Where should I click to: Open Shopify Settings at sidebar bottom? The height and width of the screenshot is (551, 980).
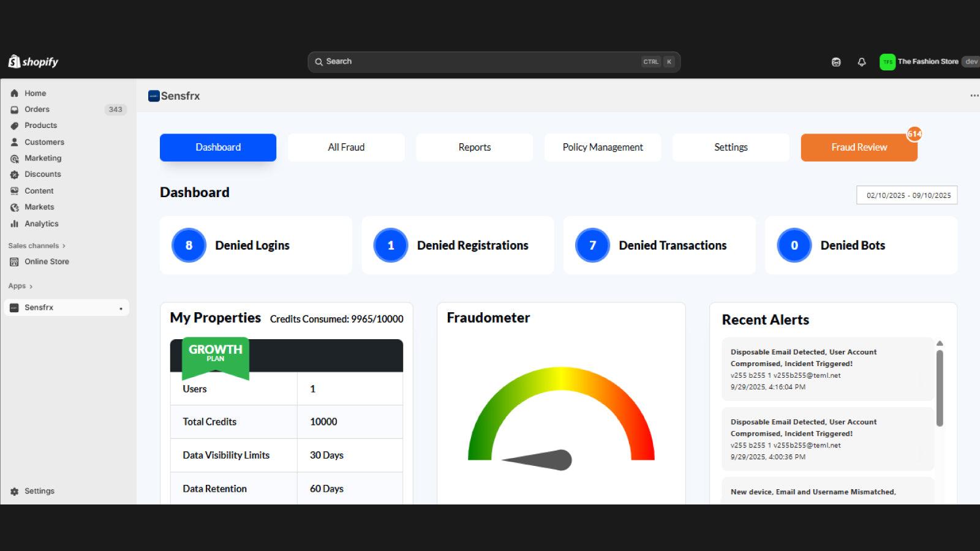pos(39,490)
